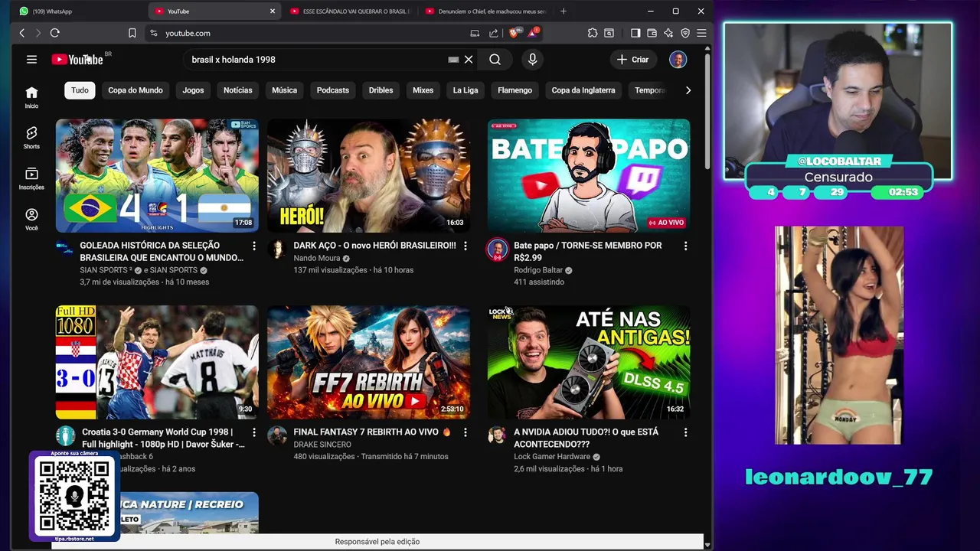Select the Copa do Mundo filter chip

tap(136, 90)
